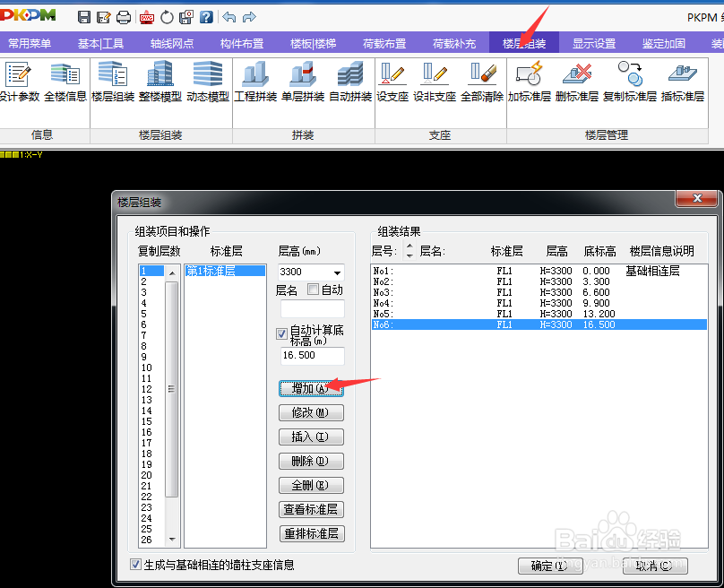Run 自动拼装 auto assembly
Screen dimensions: 724x588
coord(350,82)
